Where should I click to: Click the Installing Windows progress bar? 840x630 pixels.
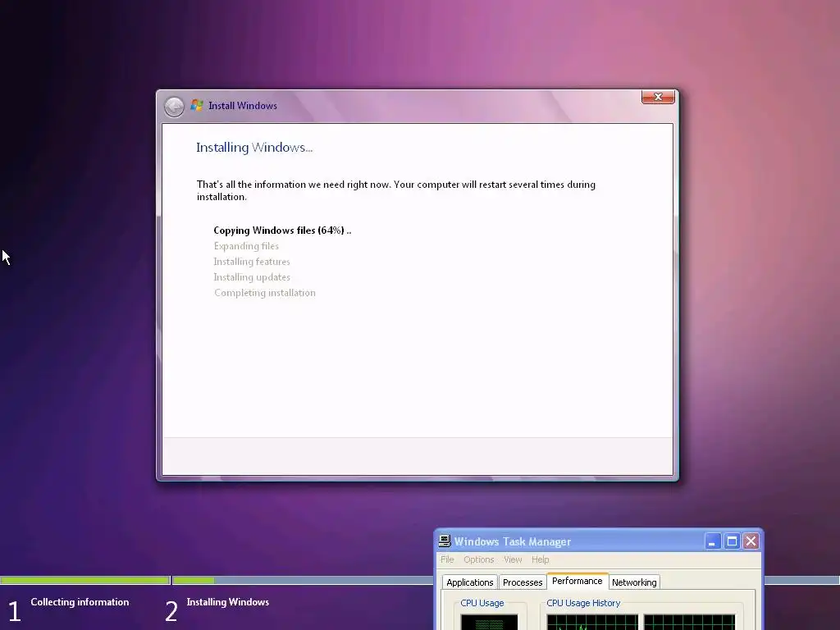pyautogui.click(x=303, y=580)
